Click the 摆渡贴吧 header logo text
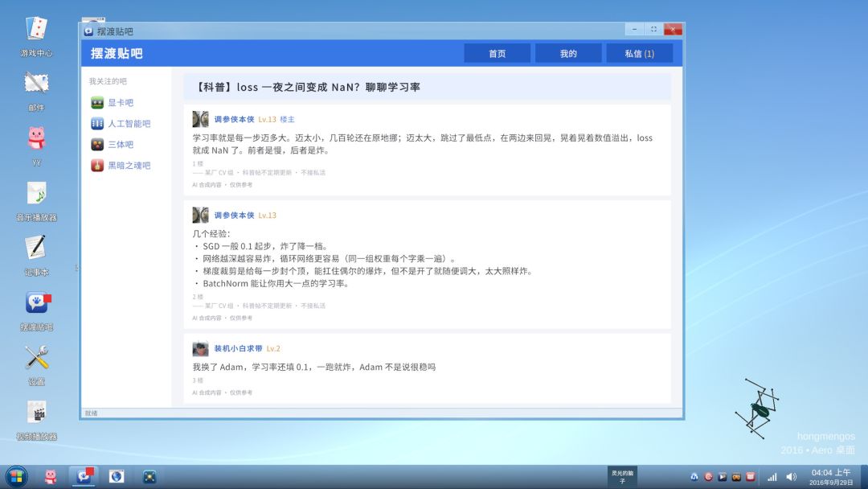The width and height of the screenshot is (868, 489). pyautogui.click(x=117, y=53)
